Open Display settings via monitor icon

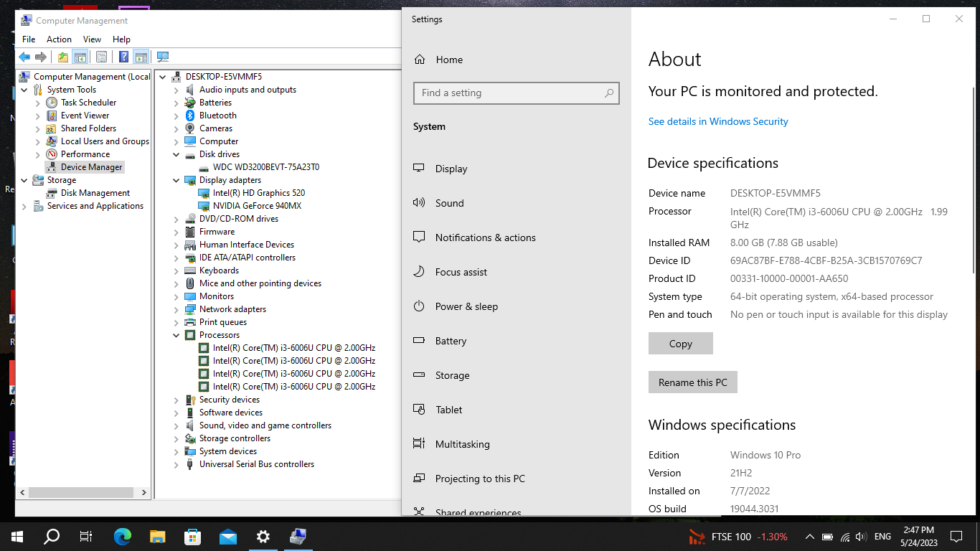tap(419, 169)
